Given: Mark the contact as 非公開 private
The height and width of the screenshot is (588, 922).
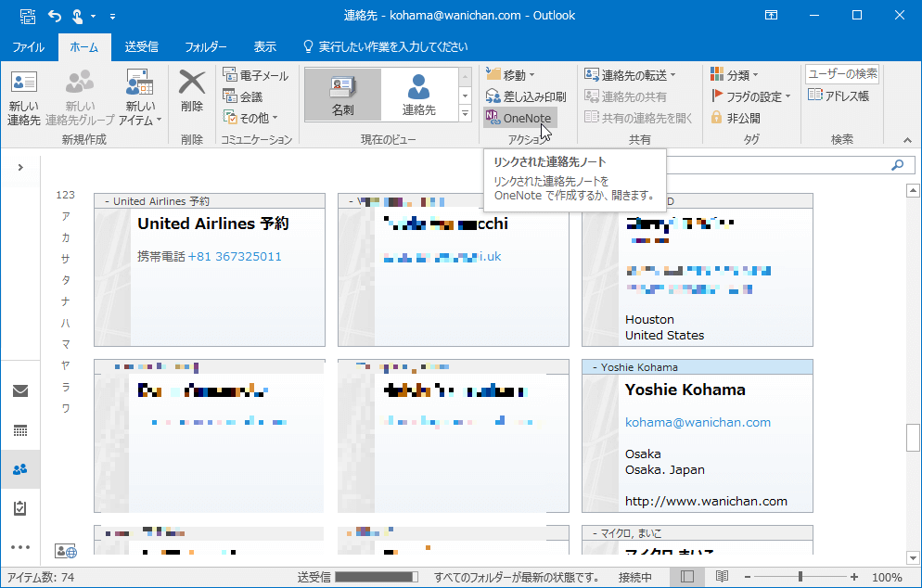Looking at the screenshot, I should [x=733, y=118].
